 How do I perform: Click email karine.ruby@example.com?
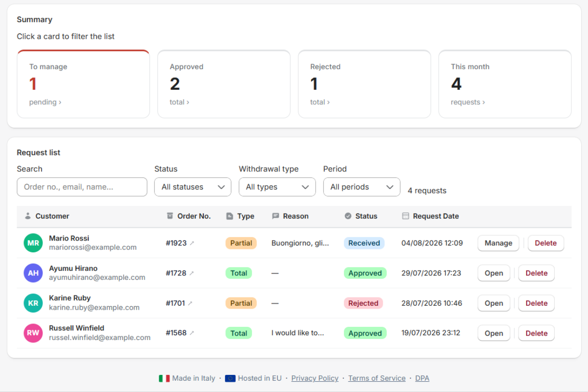(x=94, y=308)
